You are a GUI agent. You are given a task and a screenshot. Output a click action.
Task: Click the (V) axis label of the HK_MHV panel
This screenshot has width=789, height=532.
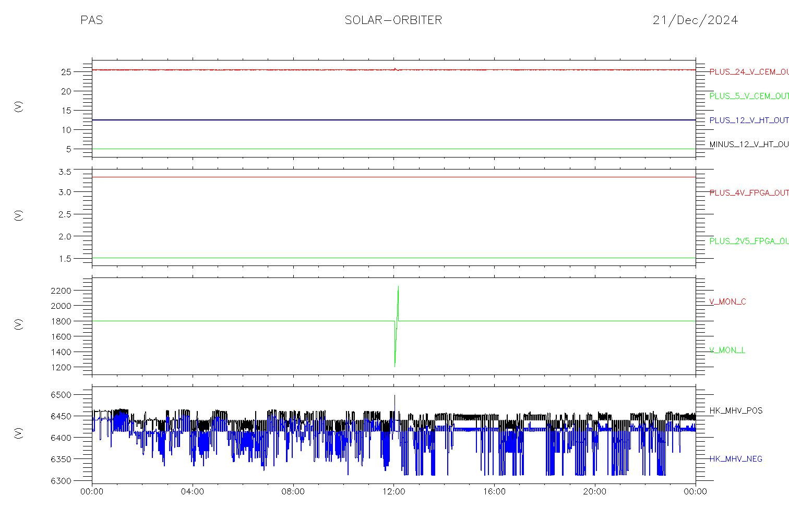click(x=19, y=433)
